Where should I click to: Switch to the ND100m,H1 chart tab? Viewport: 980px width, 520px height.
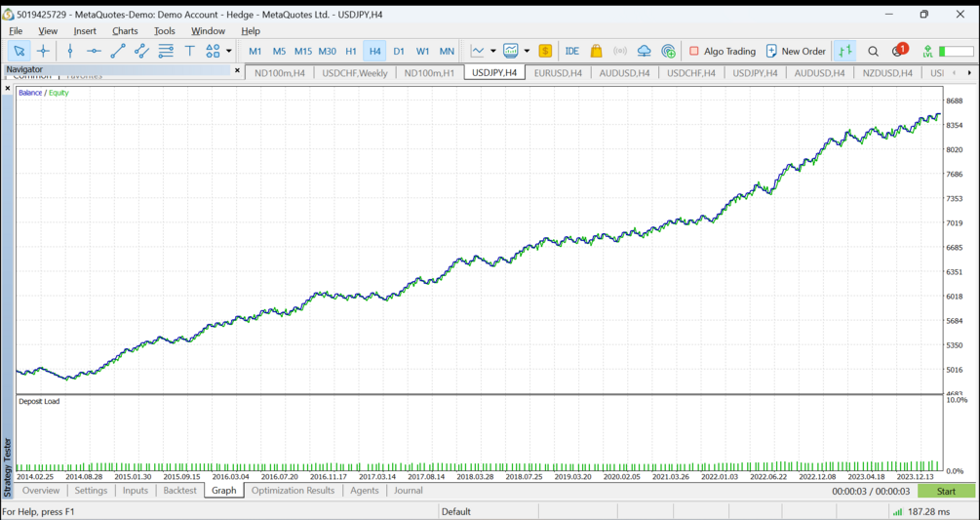coord(429,73)
